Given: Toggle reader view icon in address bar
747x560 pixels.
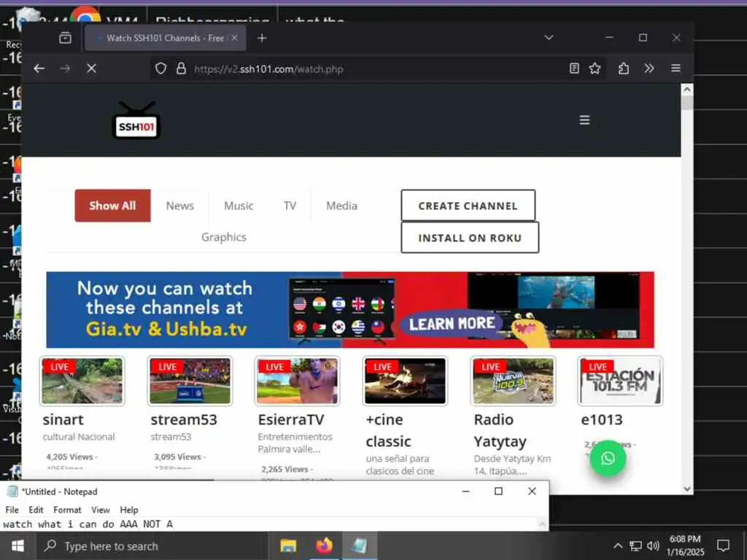Looking at the screenshot, I should 574,69.
